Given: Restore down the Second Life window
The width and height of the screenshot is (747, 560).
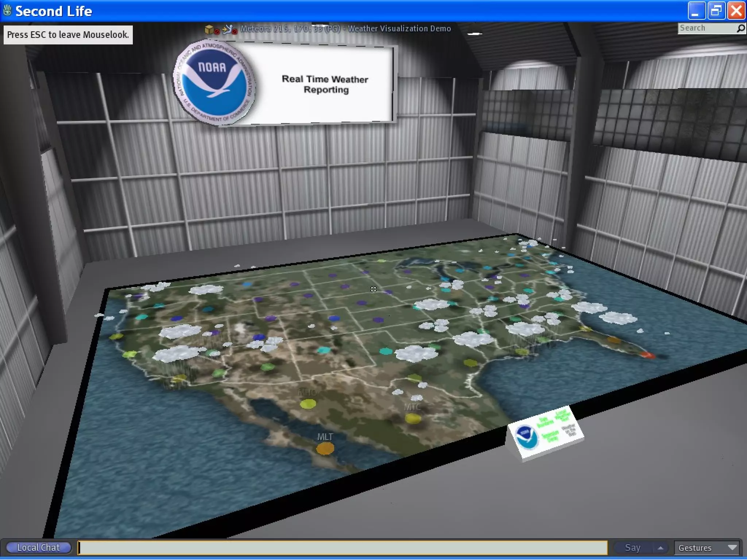Looking at the screenshot, I should (x=716, y=11).
